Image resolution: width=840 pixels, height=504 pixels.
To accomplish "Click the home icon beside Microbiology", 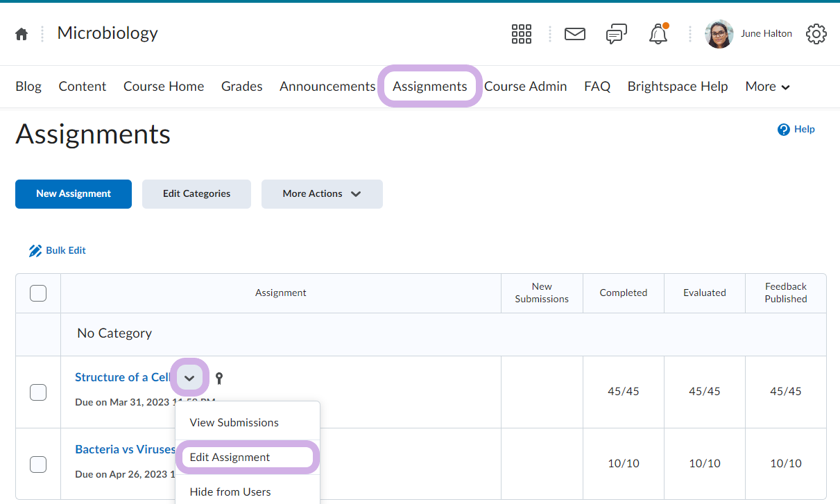I will (x=22, y=34).
